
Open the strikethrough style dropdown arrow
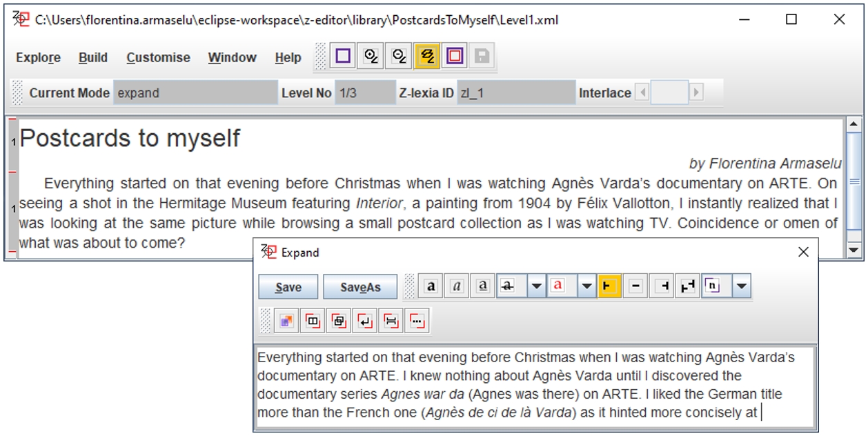tap(537, 286)
